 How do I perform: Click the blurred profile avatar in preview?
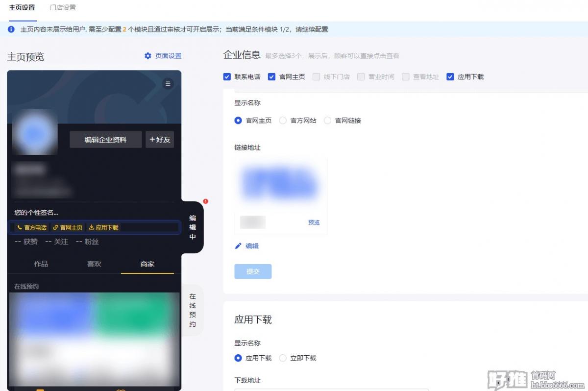pos(35,132)
